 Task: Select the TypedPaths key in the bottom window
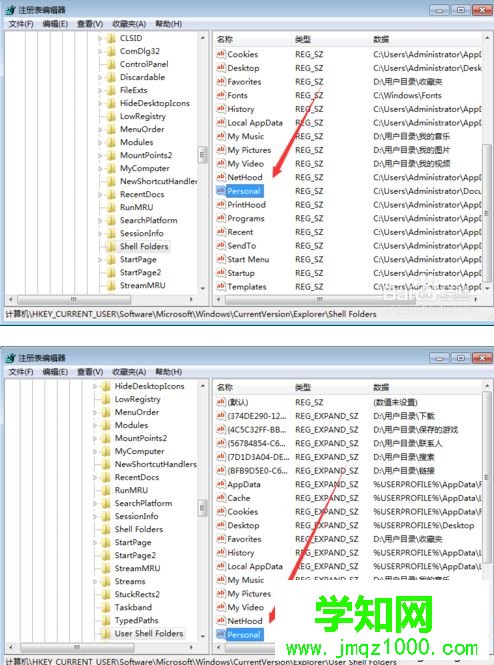click(x=136, y=621)
